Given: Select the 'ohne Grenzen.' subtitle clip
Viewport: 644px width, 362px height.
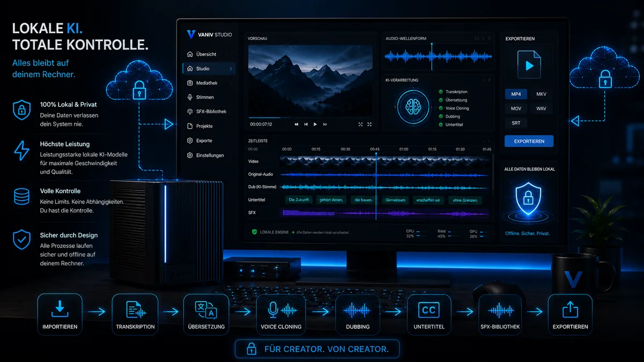Looking at the screenshot, I should click(x=465, y=200).
